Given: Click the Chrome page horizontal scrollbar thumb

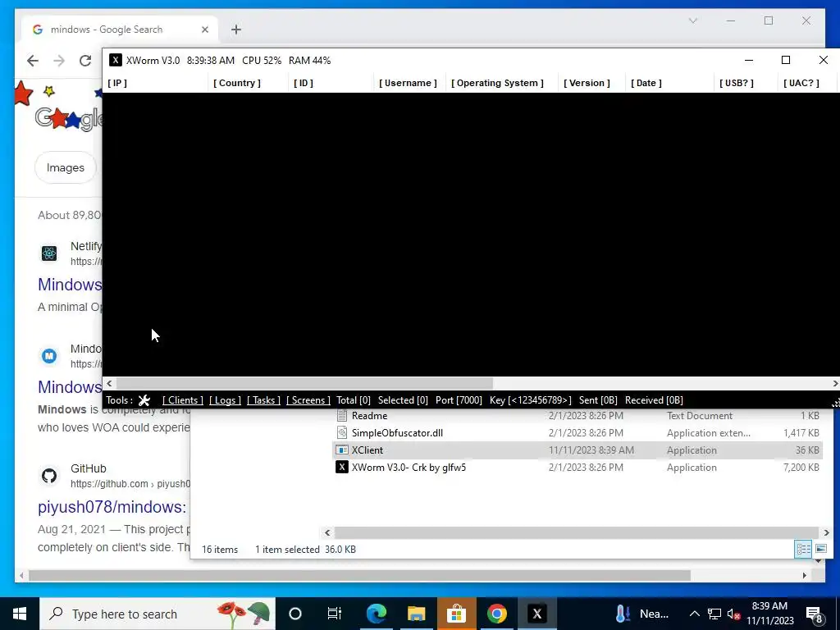Looking at the screenshot, I should [359, 575].
